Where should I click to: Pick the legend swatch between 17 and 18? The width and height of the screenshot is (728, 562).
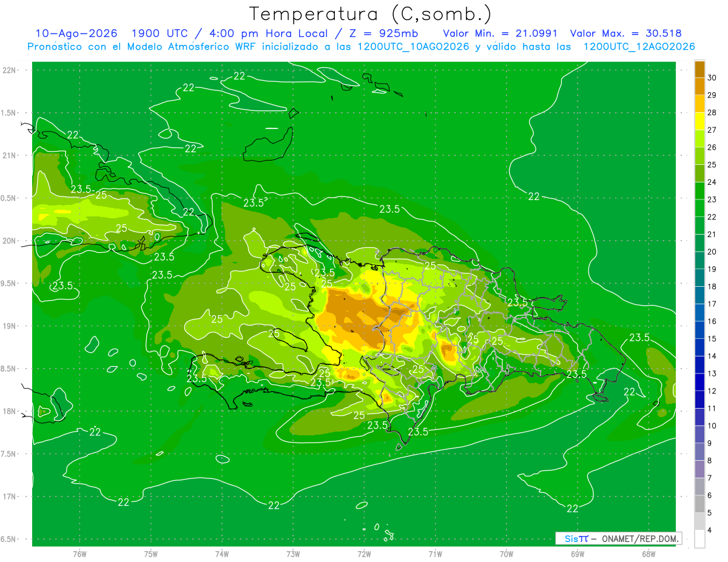(x=699, y=295)
